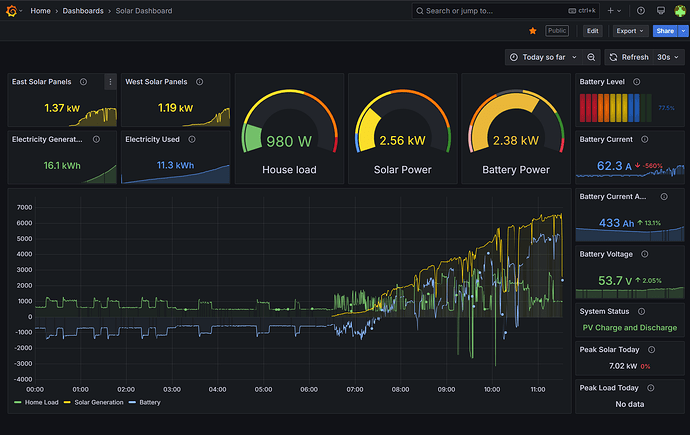Screen dimensions: 690x435
Task: Open the East Solar Panels three-dot menu
Action: point(110,82)
